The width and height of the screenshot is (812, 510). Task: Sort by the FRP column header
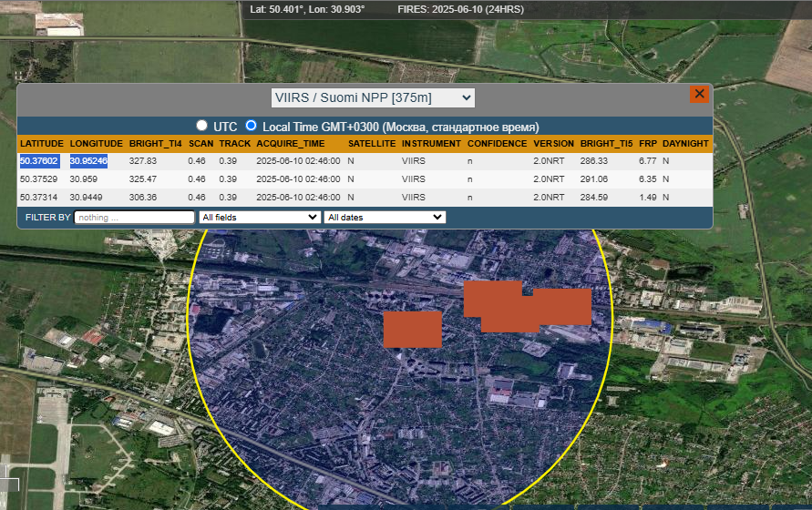pyautogui.click(x=648, y=143)
